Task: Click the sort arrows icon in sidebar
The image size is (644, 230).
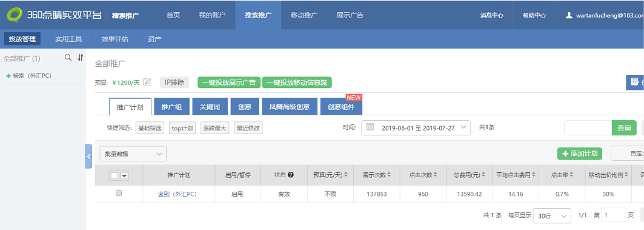Action: click(x=81, y=58)
